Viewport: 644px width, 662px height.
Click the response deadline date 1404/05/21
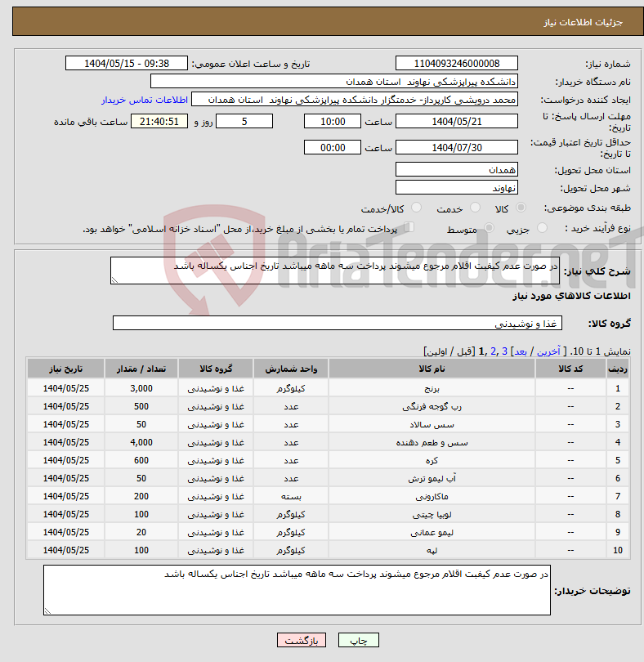pos(457,121)
